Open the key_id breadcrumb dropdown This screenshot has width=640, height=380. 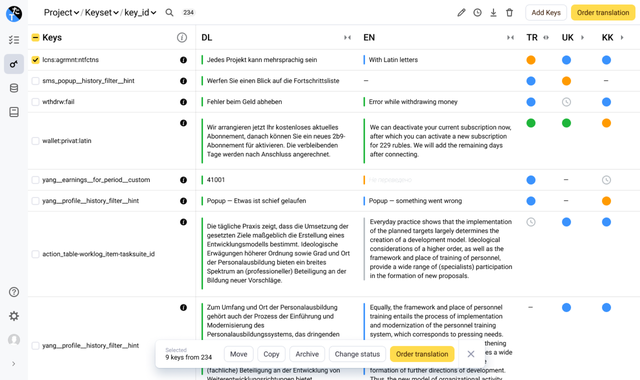point(140,13)
